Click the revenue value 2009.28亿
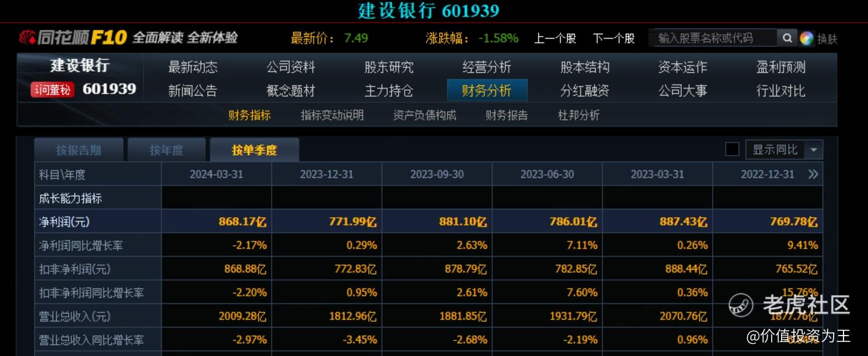This screenshot has height=356, width=868. point(243,316)
